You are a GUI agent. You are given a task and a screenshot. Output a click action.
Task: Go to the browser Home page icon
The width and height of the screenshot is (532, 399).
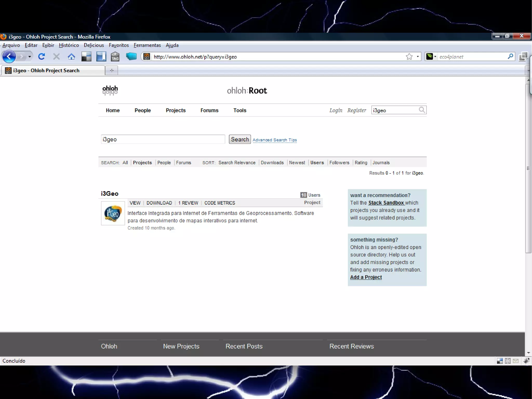click(71, 57)
